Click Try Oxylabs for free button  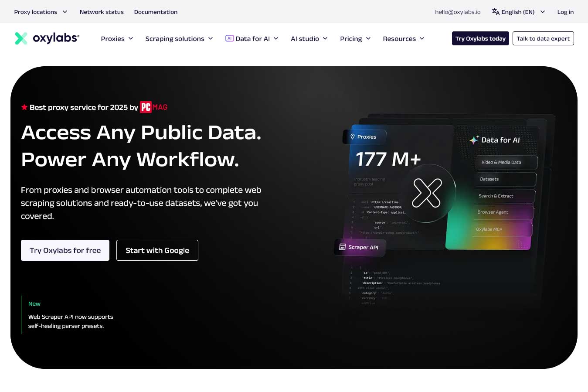tap(65, 250)
